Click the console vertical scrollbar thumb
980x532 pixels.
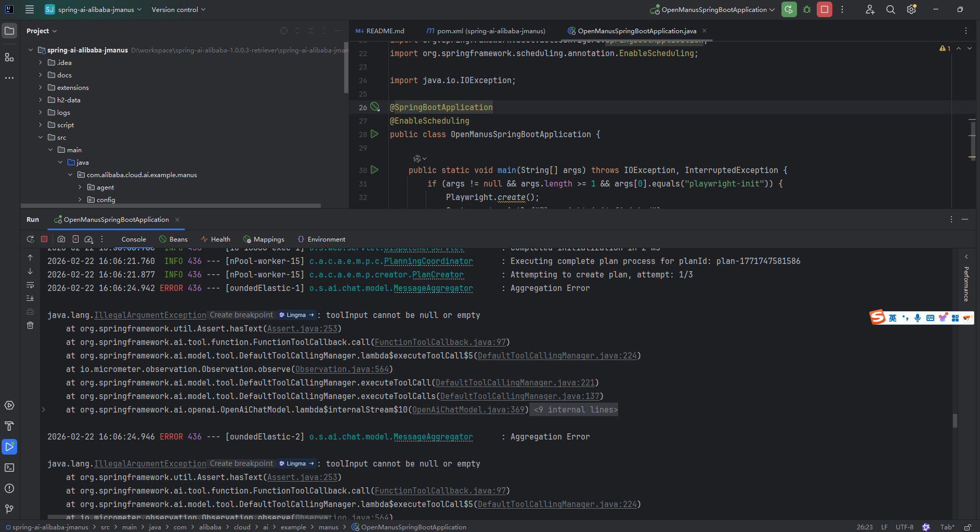pyautogui.click(x=955, y=420)
